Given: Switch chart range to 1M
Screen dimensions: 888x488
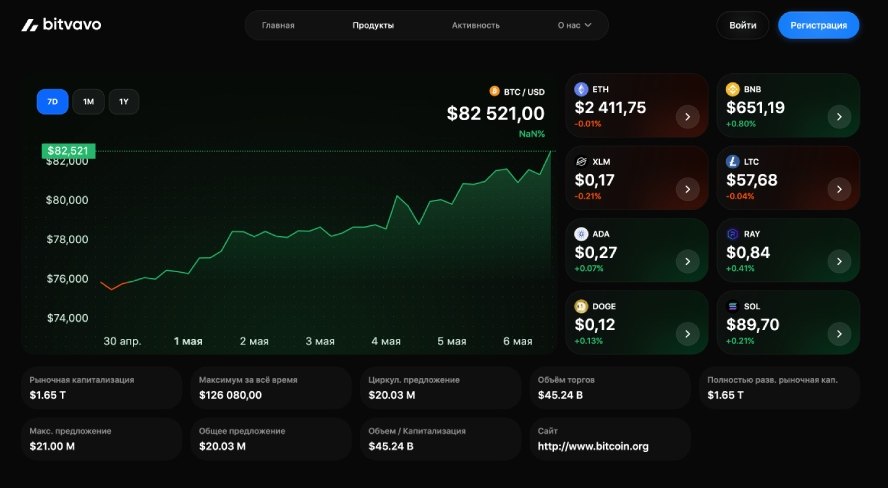Looking at the screenshot, I should (88, 102).
